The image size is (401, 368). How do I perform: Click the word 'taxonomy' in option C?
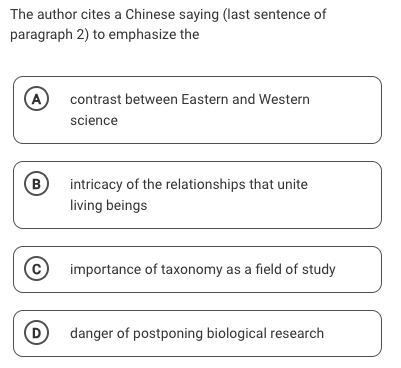(x=191, y=270)
